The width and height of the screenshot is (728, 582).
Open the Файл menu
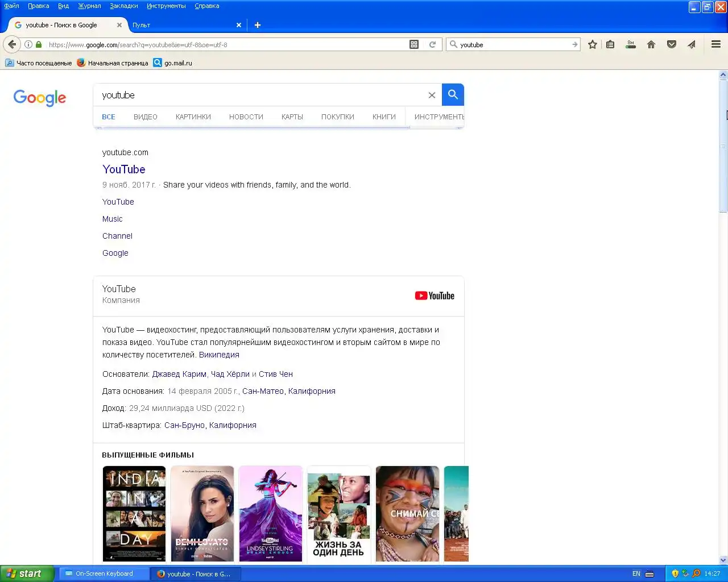pyautogui.click(x=11, y=6)
